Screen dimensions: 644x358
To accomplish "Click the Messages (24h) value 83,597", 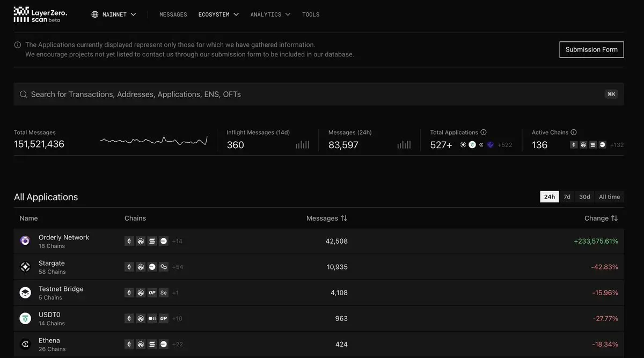I will coord(343,145).
